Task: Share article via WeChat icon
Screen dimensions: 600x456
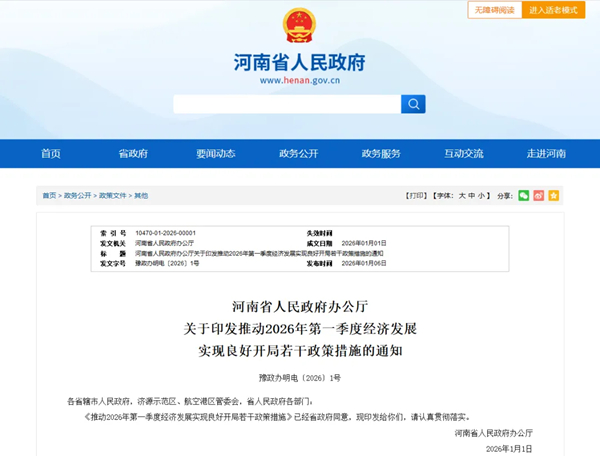Action: 523,195
